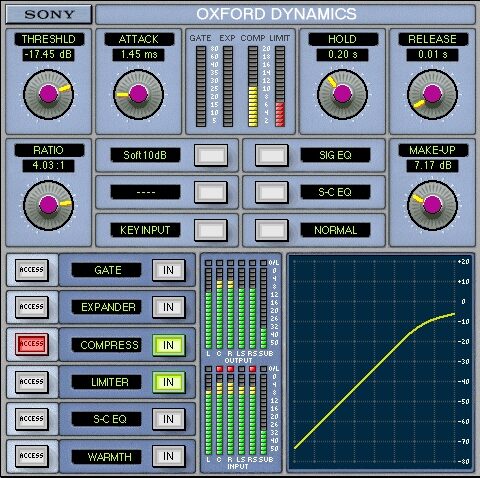Click the 4.03:1 ratio value field
The width and height of the screenshot is (480, 478).
(48, 166)
